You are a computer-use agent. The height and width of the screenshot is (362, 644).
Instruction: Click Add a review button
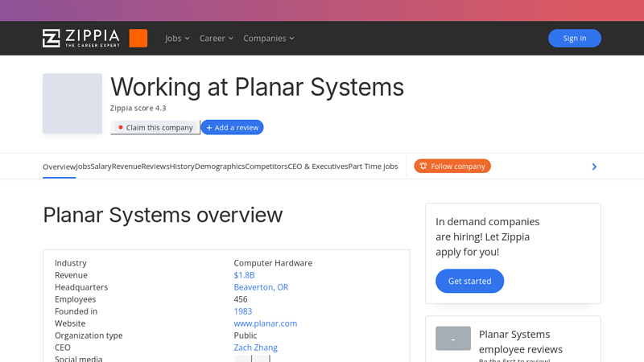pyautogui.click(x=232, y=127)
